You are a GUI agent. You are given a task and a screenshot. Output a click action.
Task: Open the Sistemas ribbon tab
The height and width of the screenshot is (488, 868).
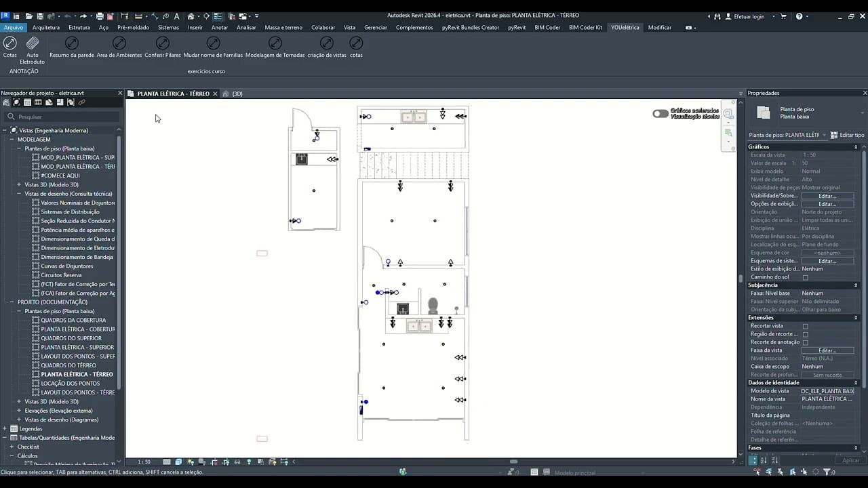168,28
